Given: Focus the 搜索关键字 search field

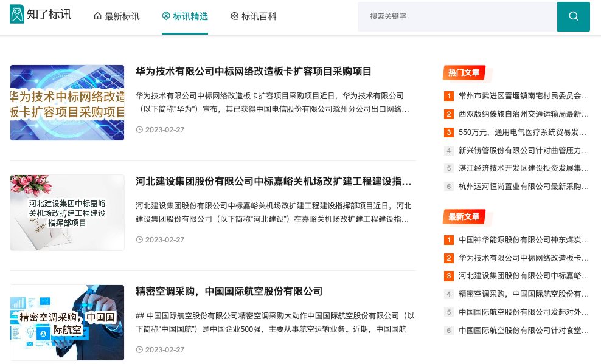Looking at the screenshot, I should tap(457, 16).
